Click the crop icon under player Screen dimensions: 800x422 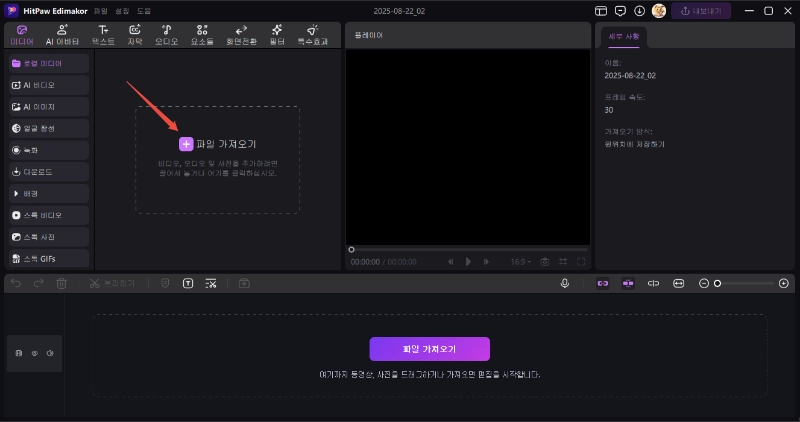563,262
